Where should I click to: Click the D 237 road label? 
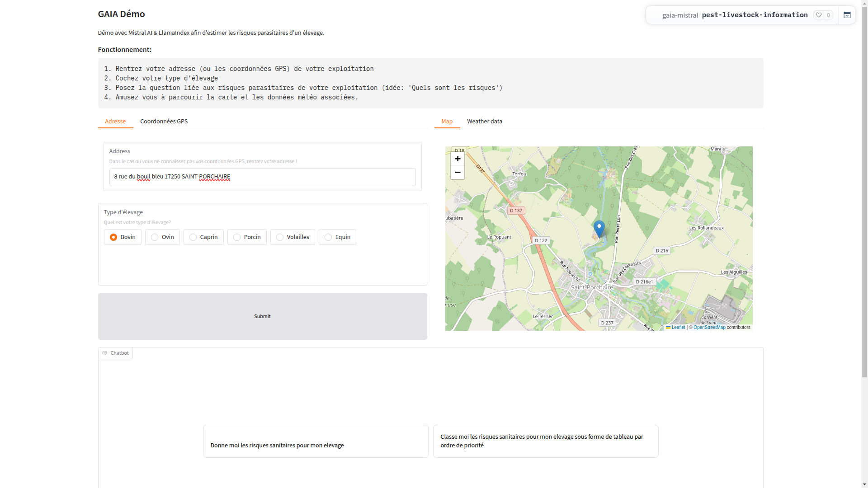[607, 323]
